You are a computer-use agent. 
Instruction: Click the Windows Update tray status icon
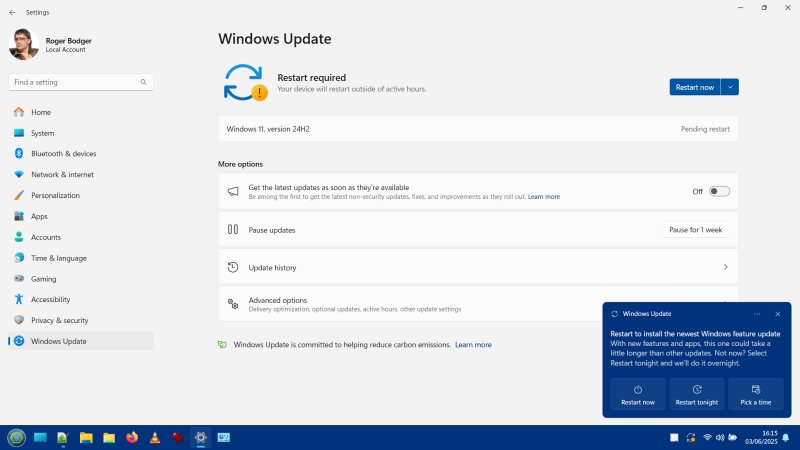pyautogui.click(x=691, y=437)
